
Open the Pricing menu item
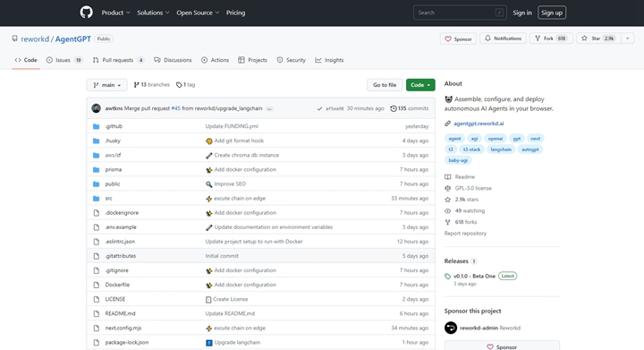tap(236, 13)
